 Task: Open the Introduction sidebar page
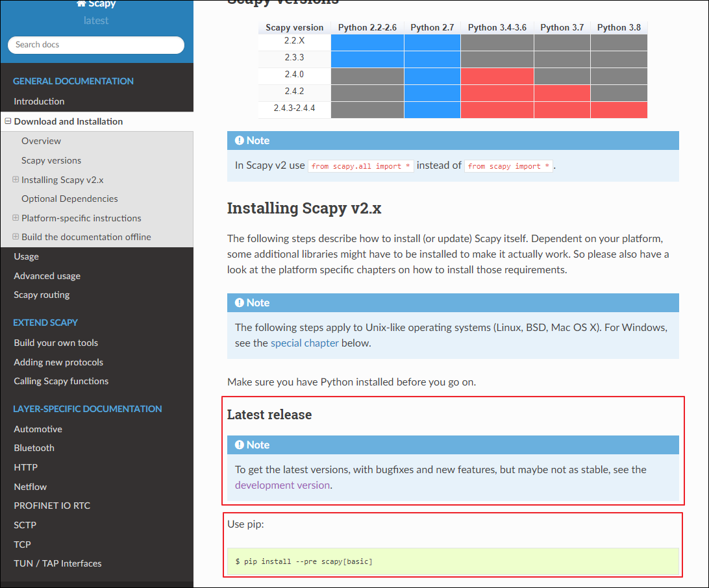pyautogui.click(x=39, y=101)
